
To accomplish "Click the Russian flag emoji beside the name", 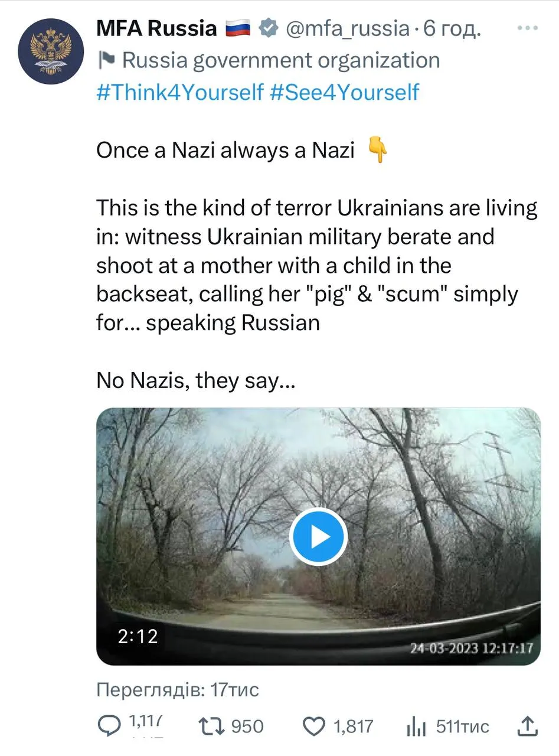I will (238, 28).
